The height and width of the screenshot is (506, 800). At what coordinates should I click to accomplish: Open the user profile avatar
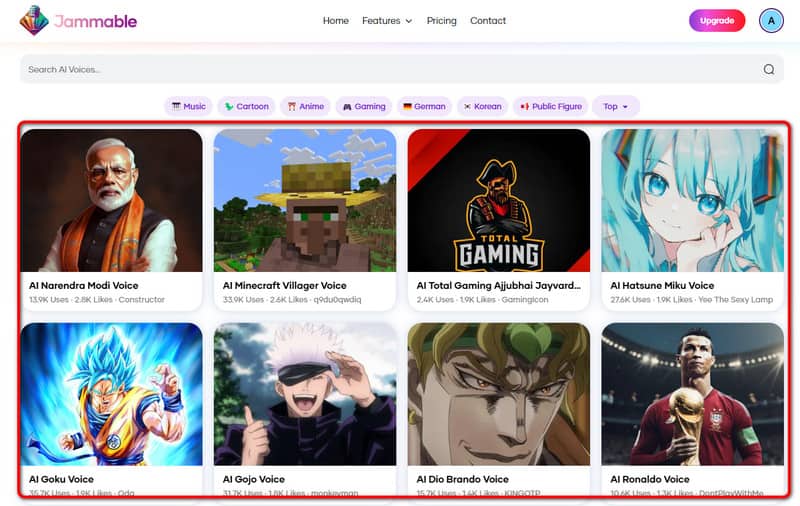[771, 21]
